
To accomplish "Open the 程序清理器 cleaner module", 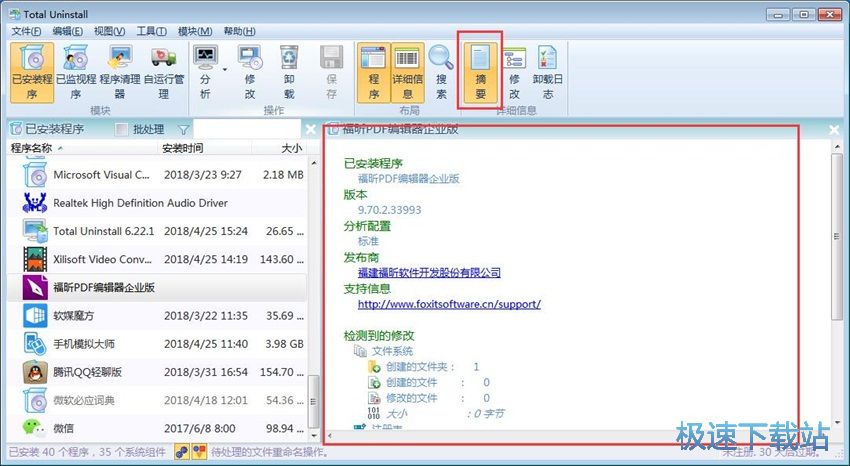I will click(x=120, y=73).
